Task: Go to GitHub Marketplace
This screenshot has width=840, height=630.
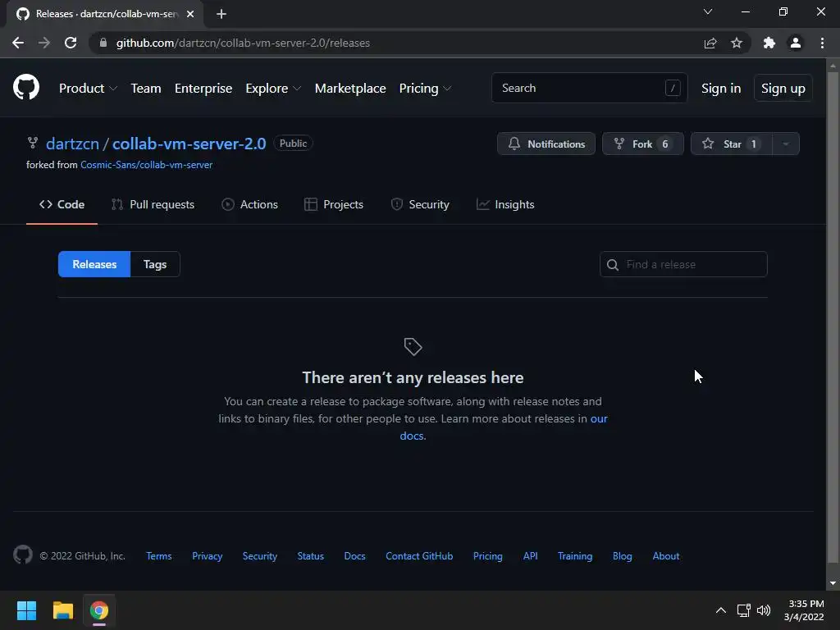Action: [350, 89]
